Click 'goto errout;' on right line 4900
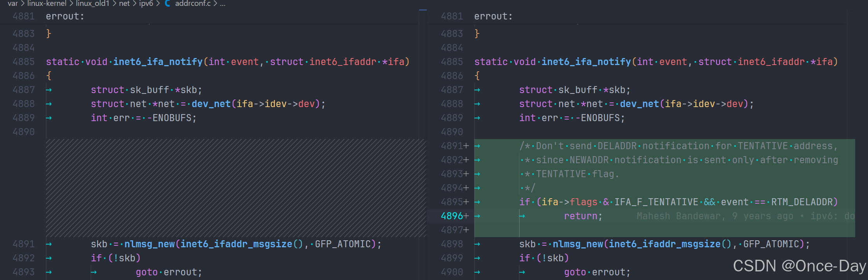 (x=598, y=272)
